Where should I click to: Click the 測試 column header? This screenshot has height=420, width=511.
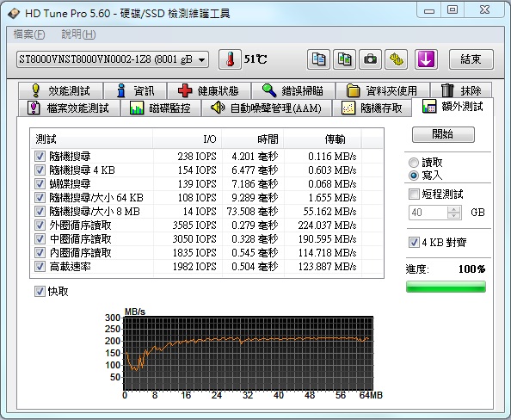point(91,139)
